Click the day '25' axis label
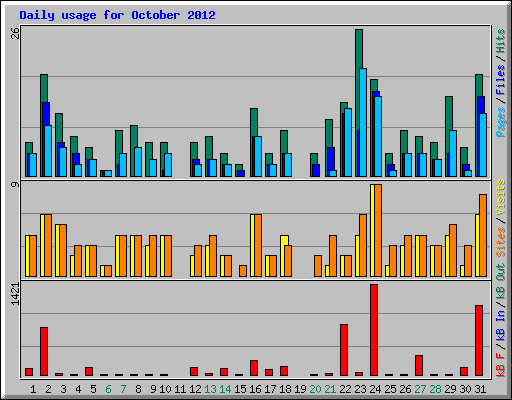The image size is (512, 400). tap(390, 389)
